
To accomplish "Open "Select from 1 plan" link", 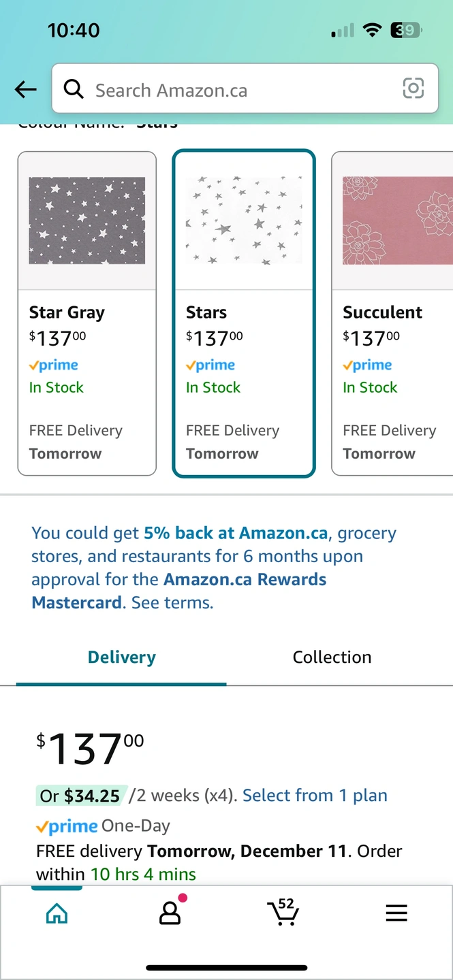I will click(315, 796).
